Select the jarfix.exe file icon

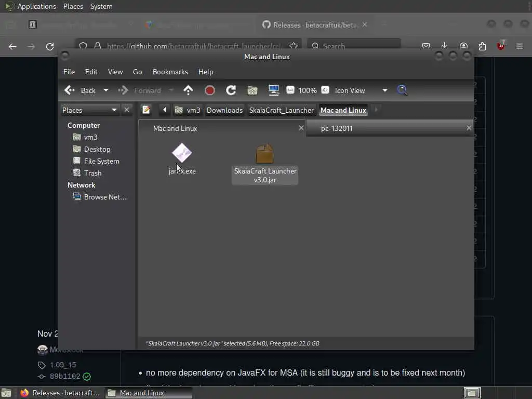point(182,153)
